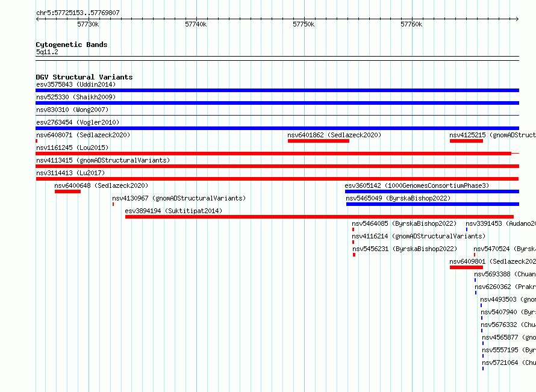Click the nsv5557195 variant label
Image resolution: width=536 pixels, height=392 pixels.
tap(509, 350)
